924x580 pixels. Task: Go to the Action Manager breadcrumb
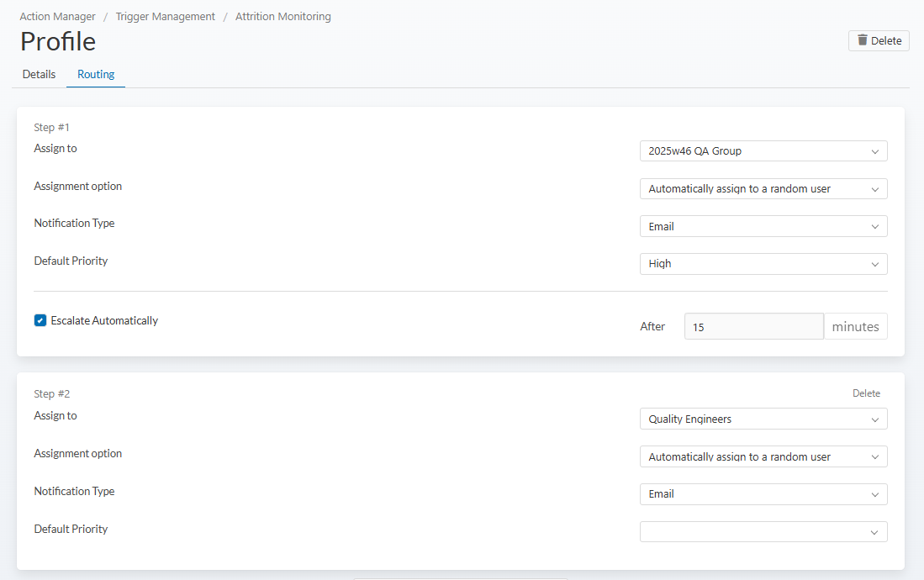click(58, 16)
